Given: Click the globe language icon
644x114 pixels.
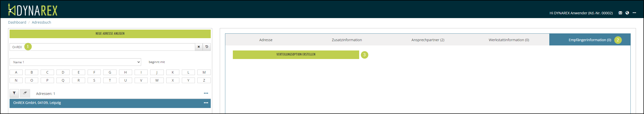Looking at the screenshot, I should [x=627, y=13].
